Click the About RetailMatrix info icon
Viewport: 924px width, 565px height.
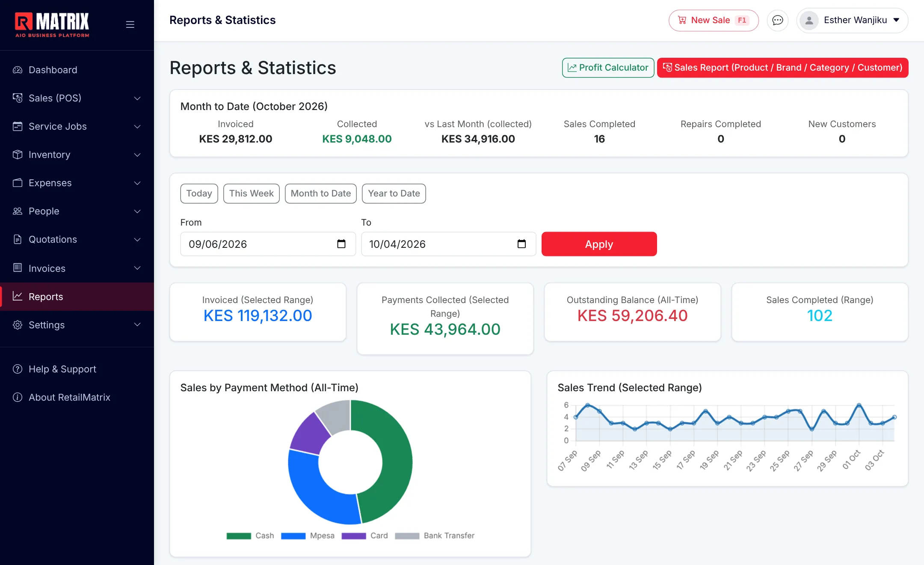[x=18, y=397]
